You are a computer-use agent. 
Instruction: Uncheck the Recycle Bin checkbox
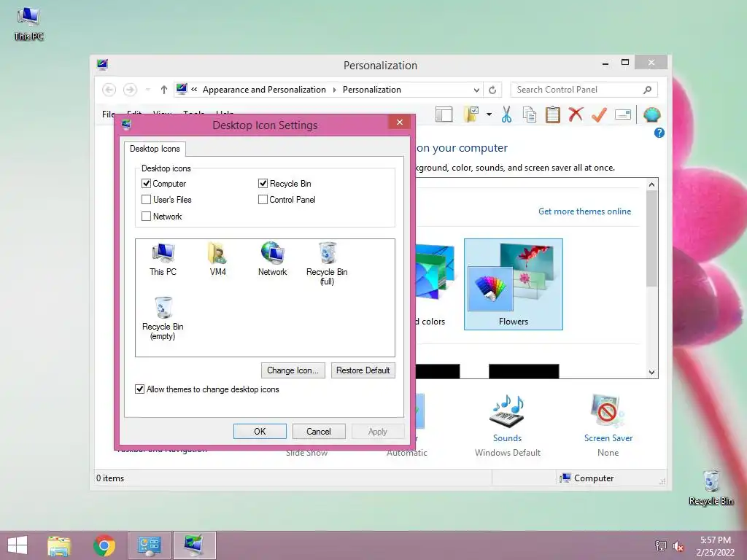263,183
